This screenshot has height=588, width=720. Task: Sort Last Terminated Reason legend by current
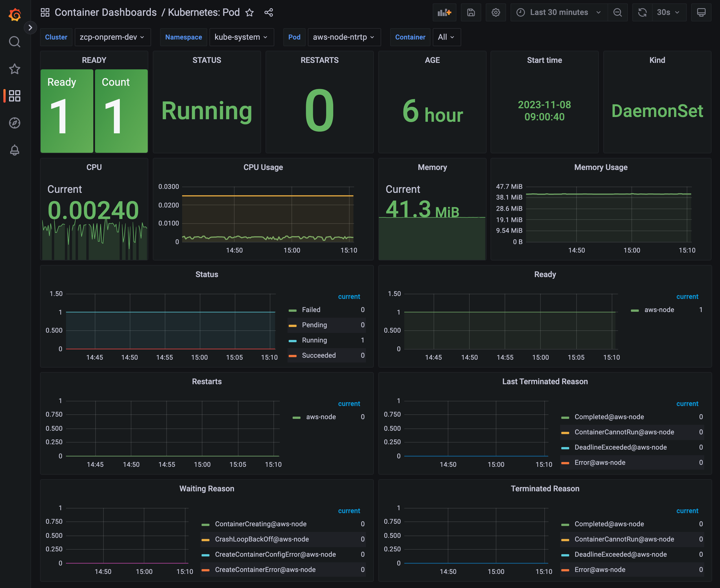click(687, 403)
